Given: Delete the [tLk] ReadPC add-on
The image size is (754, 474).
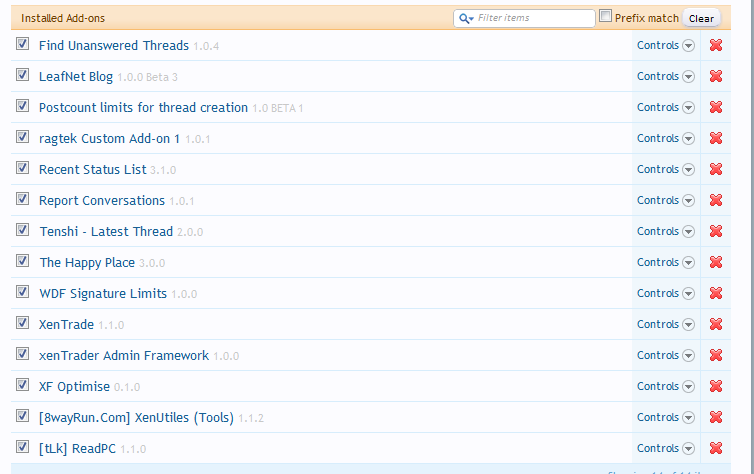Looking at the screenshot, I should click(716, 448).
